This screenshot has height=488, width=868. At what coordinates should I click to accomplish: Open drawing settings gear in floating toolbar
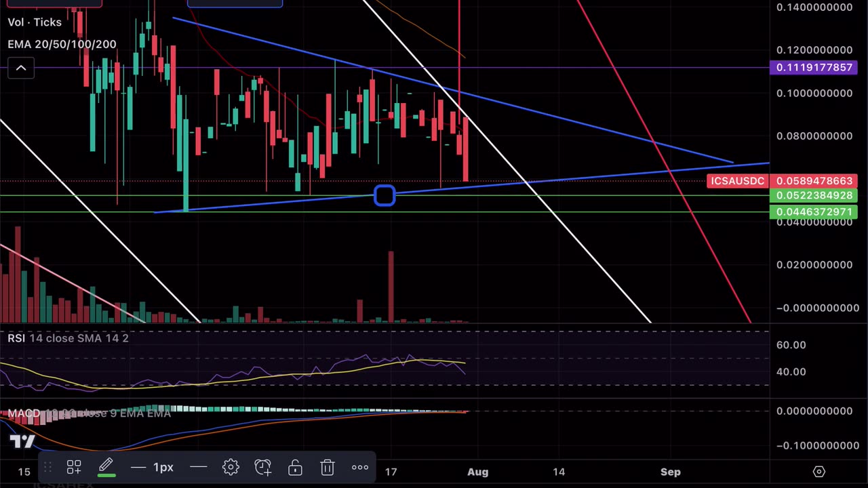click(x=231, y=467)
